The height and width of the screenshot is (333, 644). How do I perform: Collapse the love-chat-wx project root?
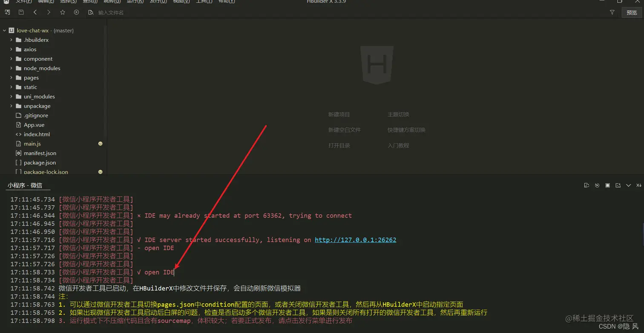pos(4,31)
